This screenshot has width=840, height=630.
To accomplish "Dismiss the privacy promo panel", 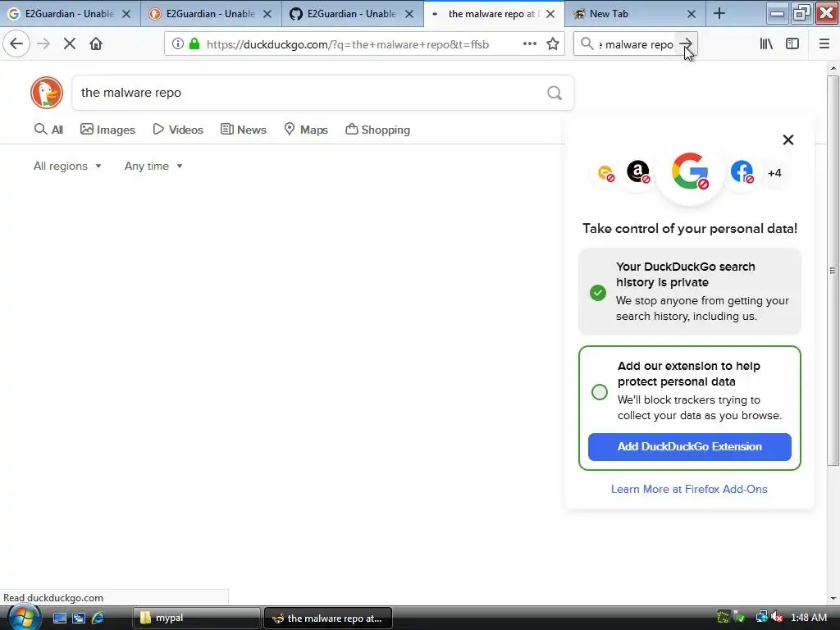I will (788, 139).
